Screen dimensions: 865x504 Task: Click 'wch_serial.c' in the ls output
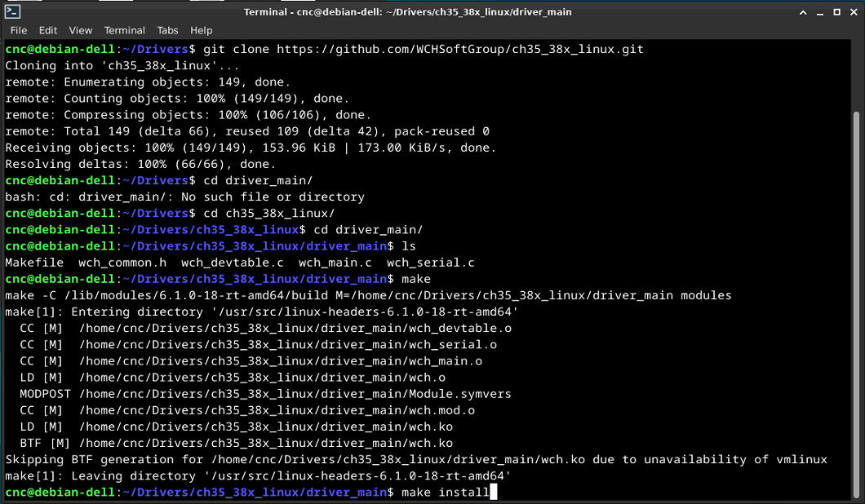(x=430, y=263)
